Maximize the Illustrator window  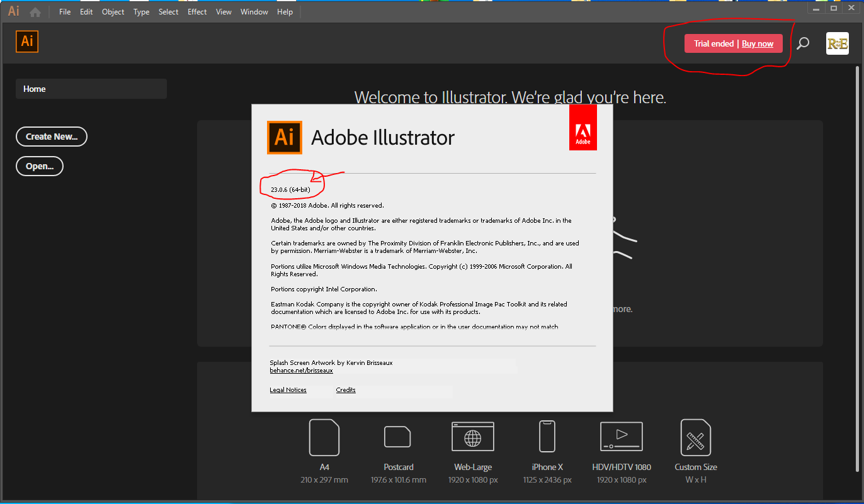(x=834, y=8)
